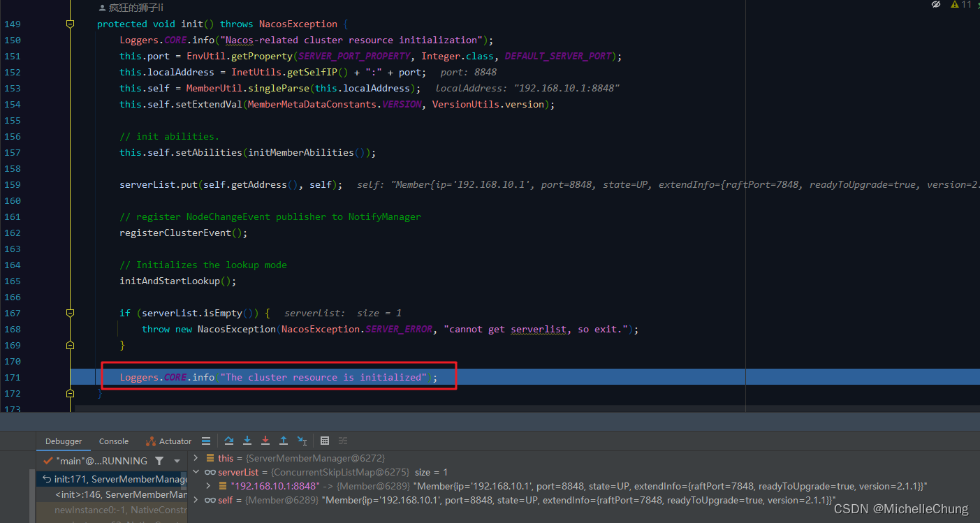Open the thread selector dropdown arrow
This screenshot has width=980, height=523.
tap(177, 461)
